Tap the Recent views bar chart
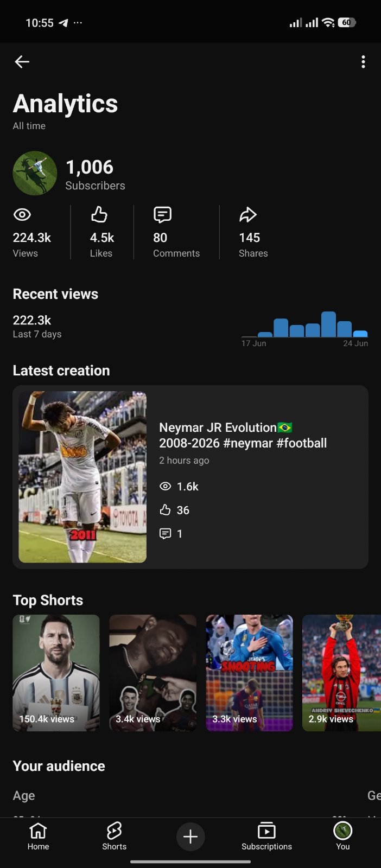381x868 pixels. click(x=305, y=324)
